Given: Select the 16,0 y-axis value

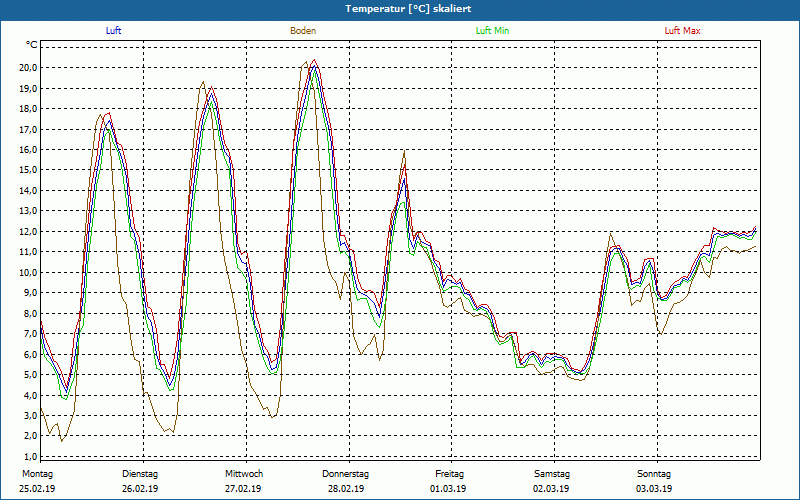Looking at the screenshot, I should tap(29, 149).
